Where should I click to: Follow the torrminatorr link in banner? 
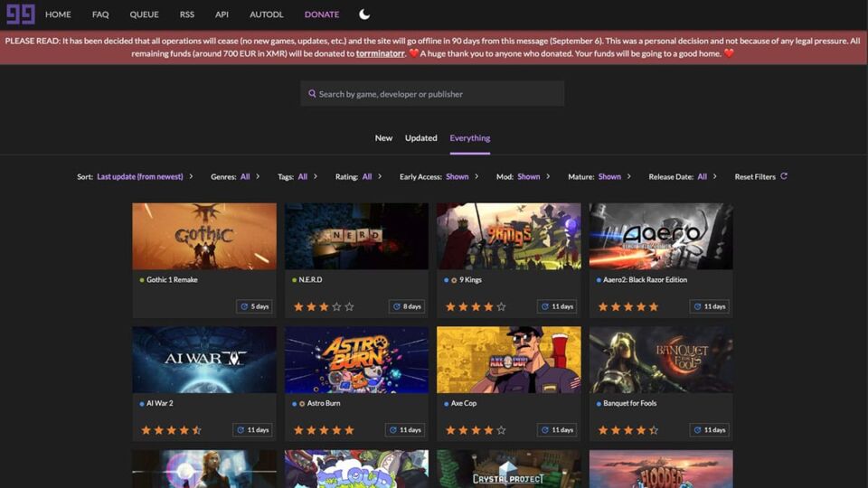coord(380,53)
